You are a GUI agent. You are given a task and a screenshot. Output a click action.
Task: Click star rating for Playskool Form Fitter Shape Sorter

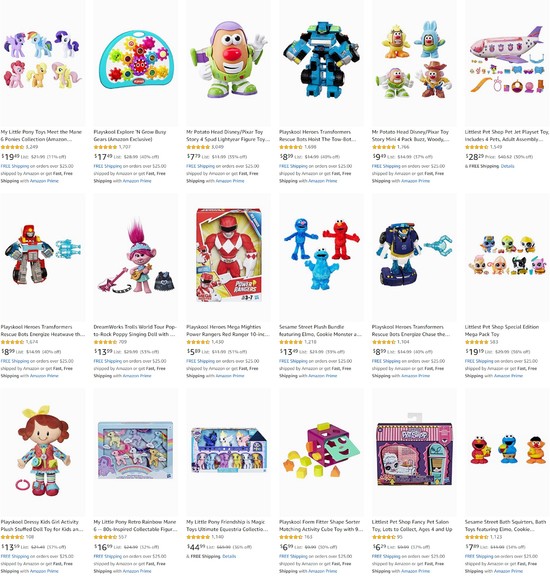pos(291,537)
